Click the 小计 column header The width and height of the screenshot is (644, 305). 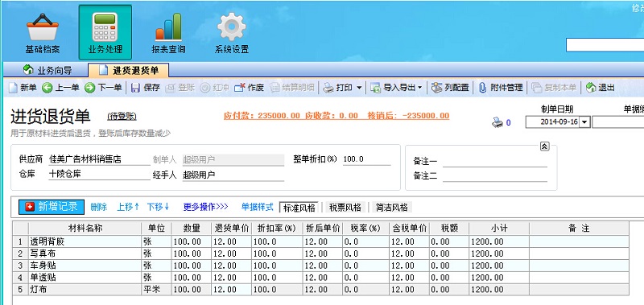point(499,229)
